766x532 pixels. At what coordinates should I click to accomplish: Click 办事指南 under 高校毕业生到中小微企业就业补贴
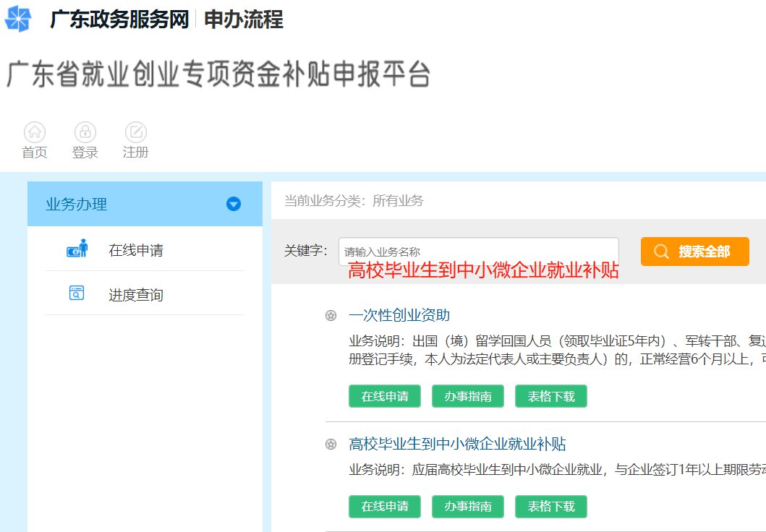467,507
